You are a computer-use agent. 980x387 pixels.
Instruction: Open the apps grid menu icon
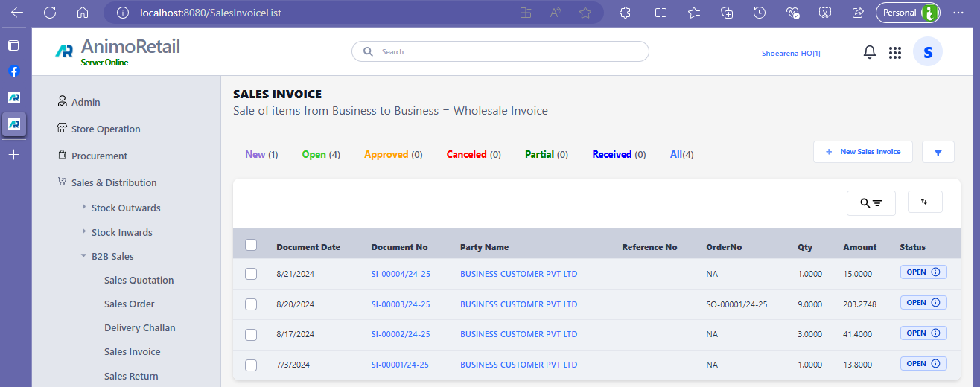895,52
